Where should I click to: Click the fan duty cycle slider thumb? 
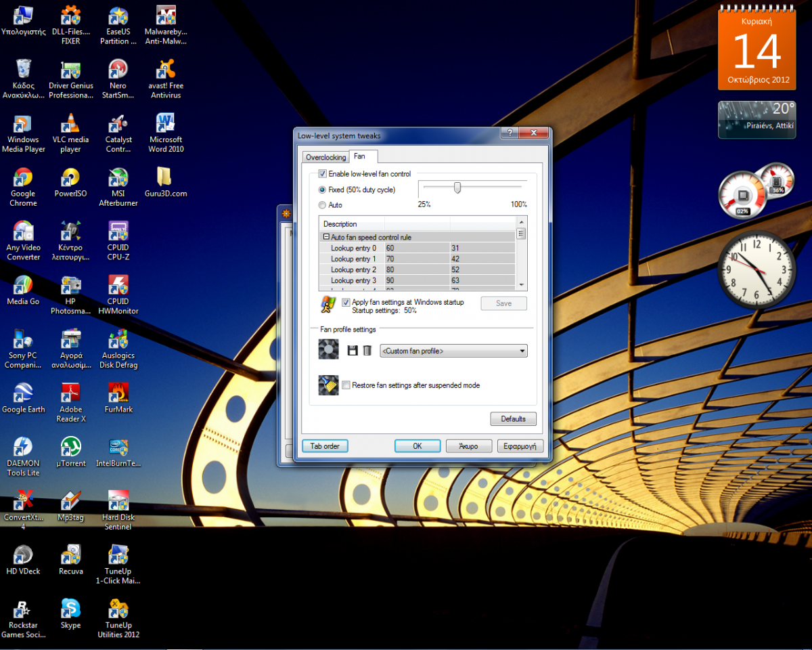pos(457,188)
